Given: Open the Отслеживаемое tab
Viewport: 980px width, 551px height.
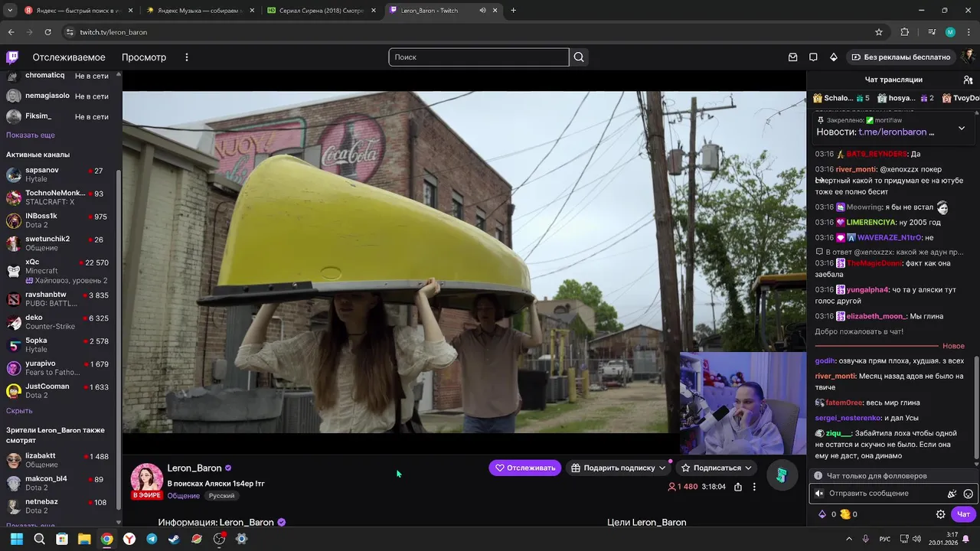Looking at the screenshot, I should click(69, 57).
